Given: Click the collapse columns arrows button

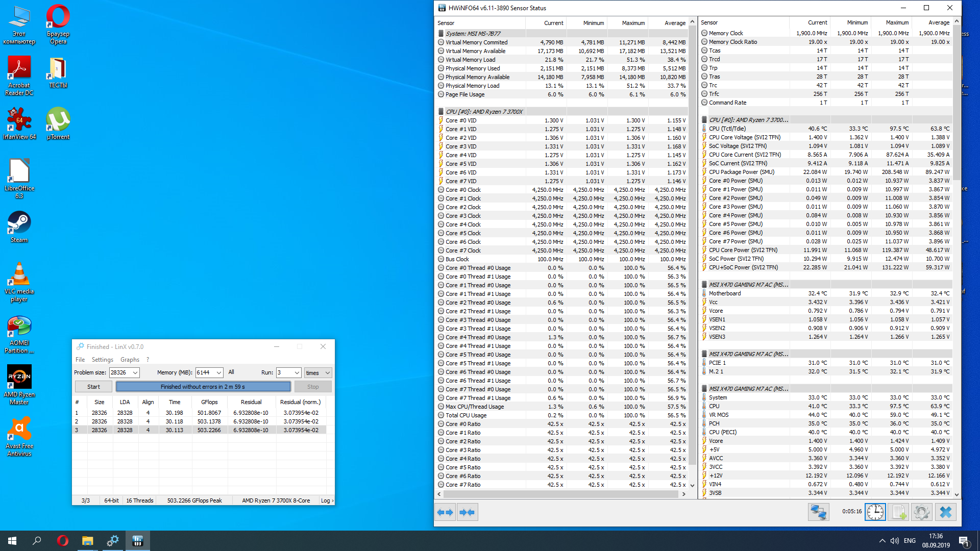Looking at the screenshot, I should click(x=467, y=512).
